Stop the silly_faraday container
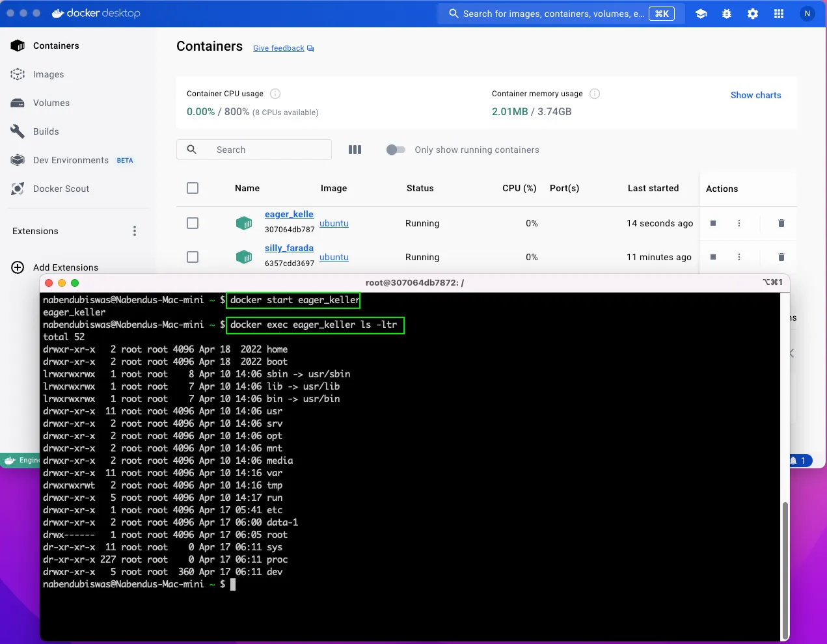The width and height of the screenshot is (827, 644). coord(713,257)
